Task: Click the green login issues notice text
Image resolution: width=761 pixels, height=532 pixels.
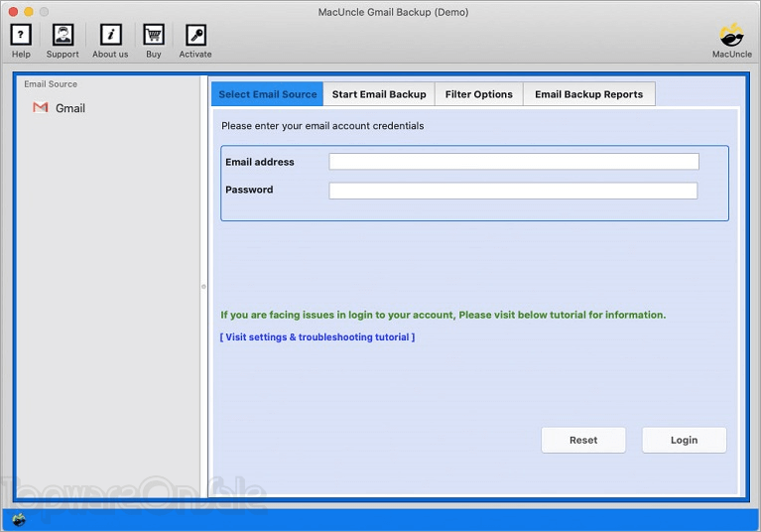Action: pyautogui.click(x=444, y=315)
